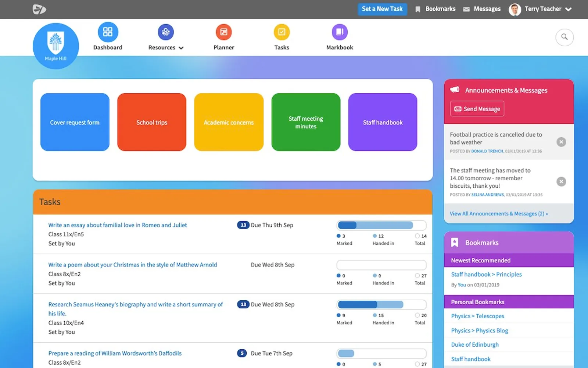Screen dimensions: 588x368
Task: Open the Academic concerns tile
Action: tap(229, 122)
